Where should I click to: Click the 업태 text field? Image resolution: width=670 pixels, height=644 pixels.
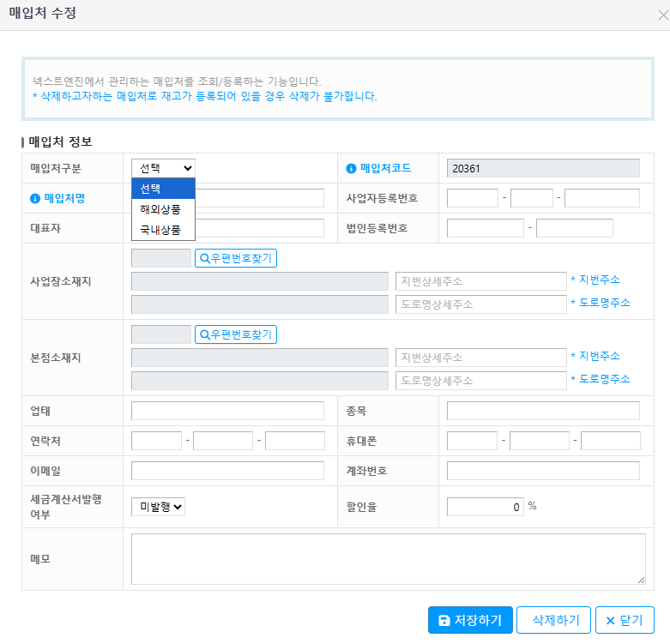click(x=227, y=411)
